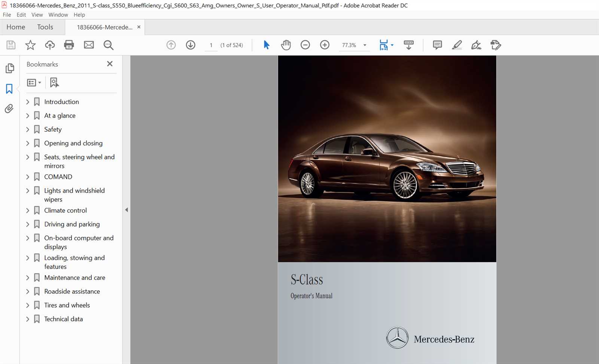The width and height of the screenshot is (599, 364).
Task: Expand the Technical data bookmark
Action: (27, 319)
